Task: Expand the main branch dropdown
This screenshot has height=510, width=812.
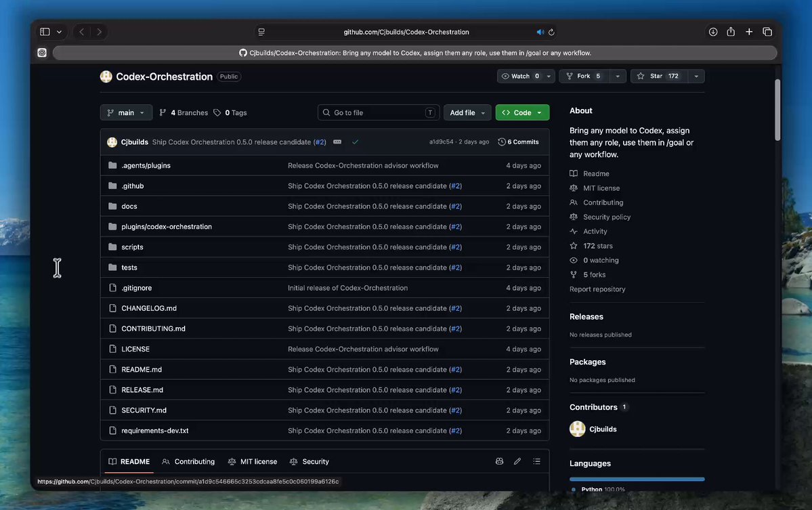Action: click(126, 112)
